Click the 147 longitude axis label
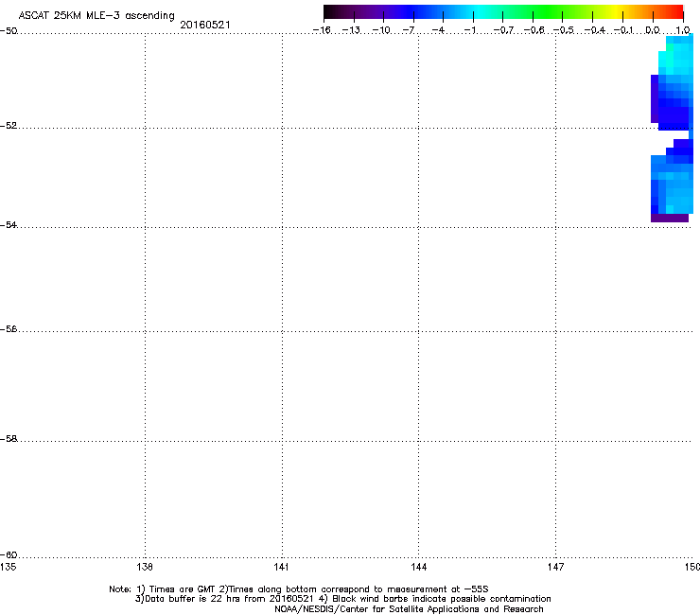The image size is (700, 615). 555,567
